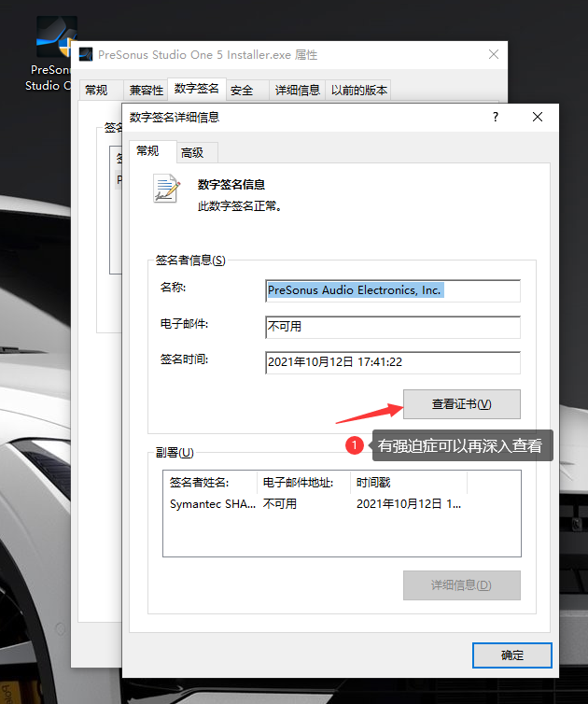Click the 签名者姓名 column header
The height and width of the screenshot is (704, 588).
tap(211, 483)
